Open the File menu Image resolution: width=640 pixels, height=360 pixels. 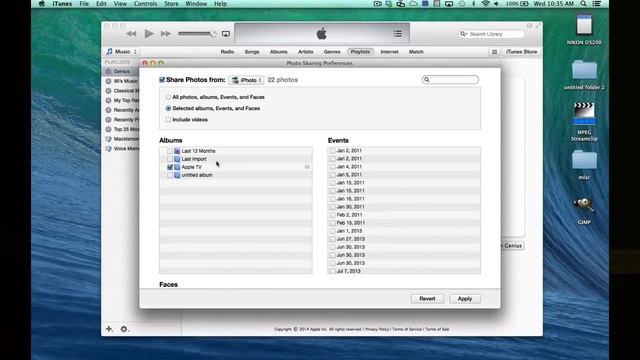click(x=84, y=4)
